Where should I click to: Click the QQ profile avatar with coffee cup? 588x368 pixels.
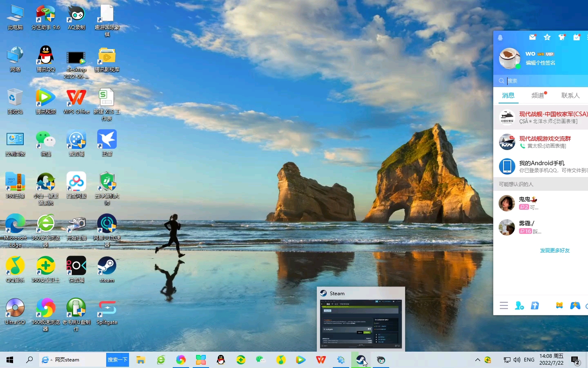(510, 58)
